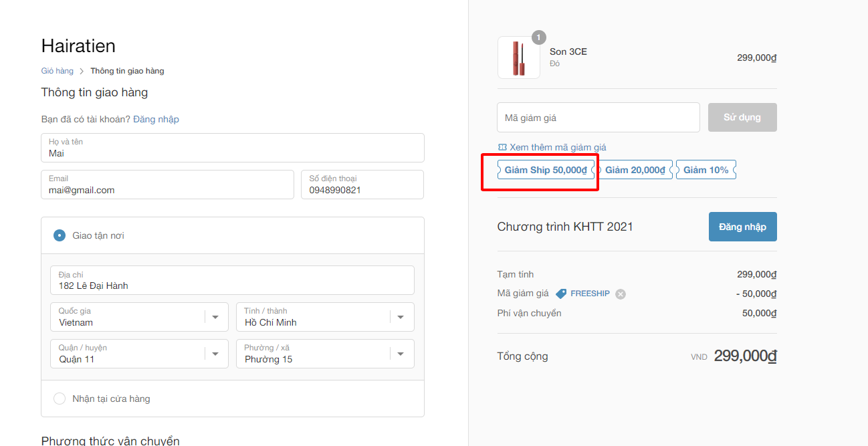Click the breadcrumb chevron after Giỏ hàng
The image size is (868, 446).
tap(82, 71)
